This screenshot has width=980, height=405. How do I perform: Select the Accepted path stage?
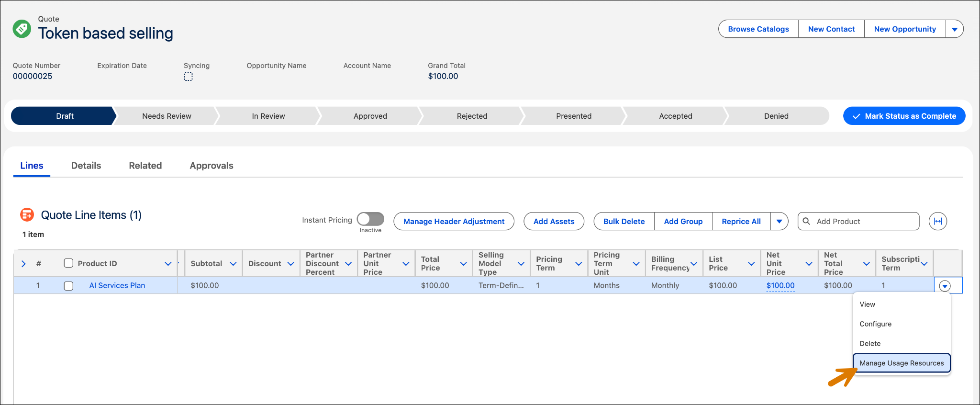[x=676, y=116]
